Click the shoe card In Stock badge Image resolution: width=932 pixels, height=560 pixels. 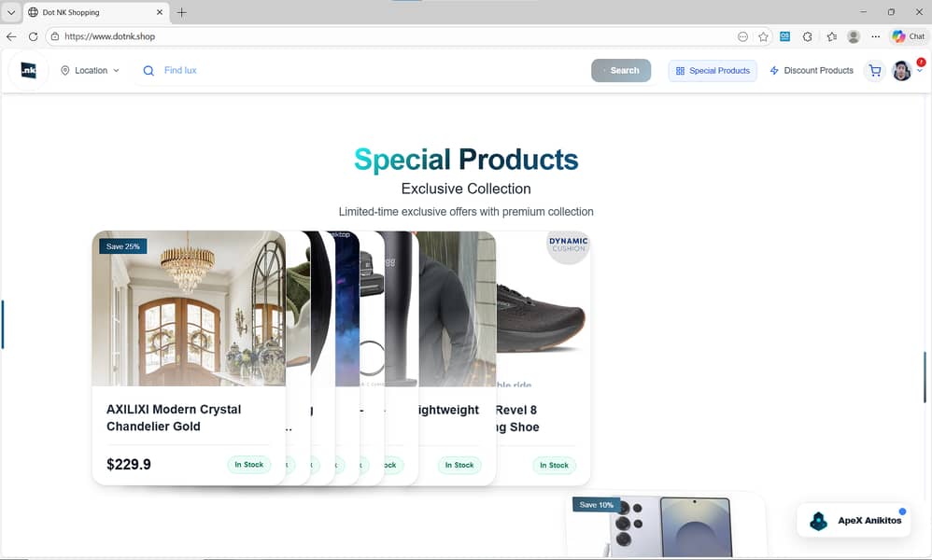[554, 465]
